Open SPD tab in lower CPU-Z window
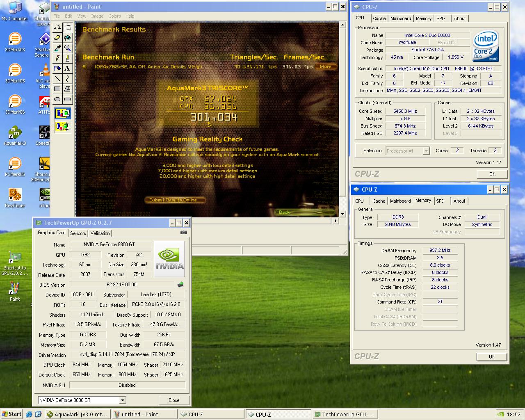Image resolution: width=525 pixels, height=420 pixels. [440, 201]
